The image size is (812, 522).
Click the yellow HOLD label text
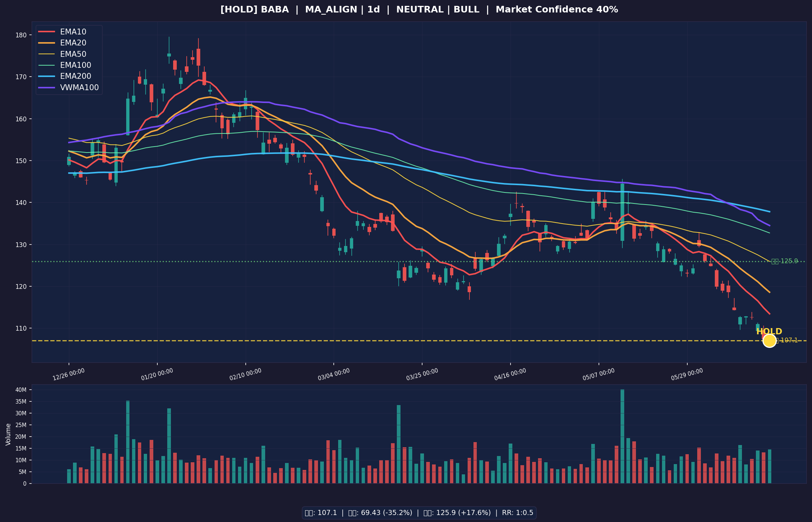[x=769, y=332]
